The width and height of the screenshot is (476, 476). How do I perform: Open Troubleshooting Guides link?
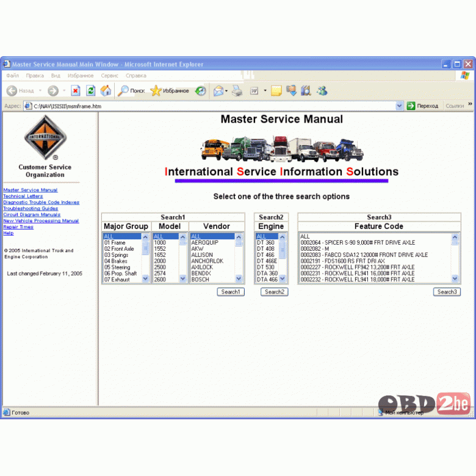pos(31,208)
